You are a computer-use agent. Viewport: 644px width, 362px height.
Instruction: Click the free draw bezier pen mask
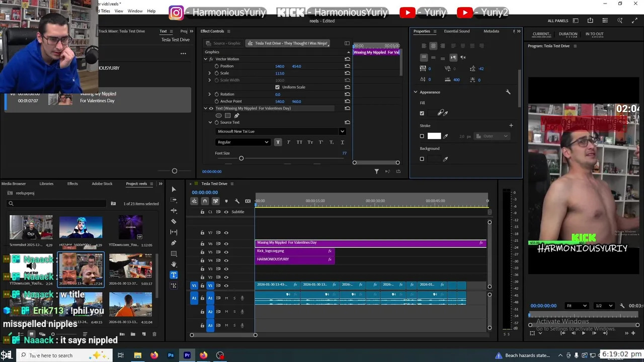pyautogui.click(x=236, y=116)
